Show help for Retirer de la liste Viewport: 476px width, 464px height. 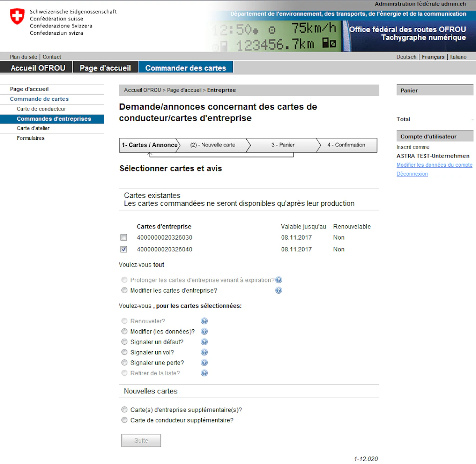(205, 373)
